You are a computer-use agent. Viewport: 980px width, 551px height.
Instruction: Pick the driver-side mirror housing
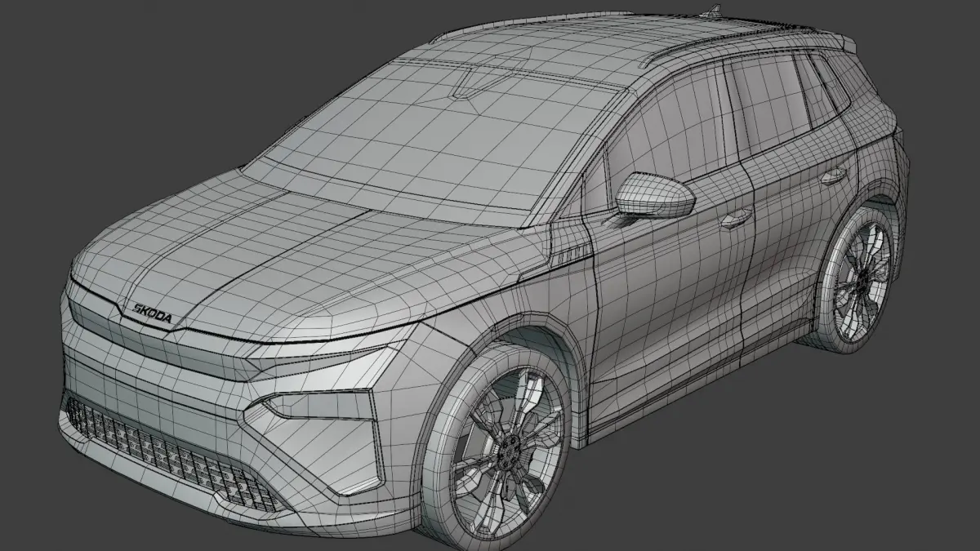point(655,195)
